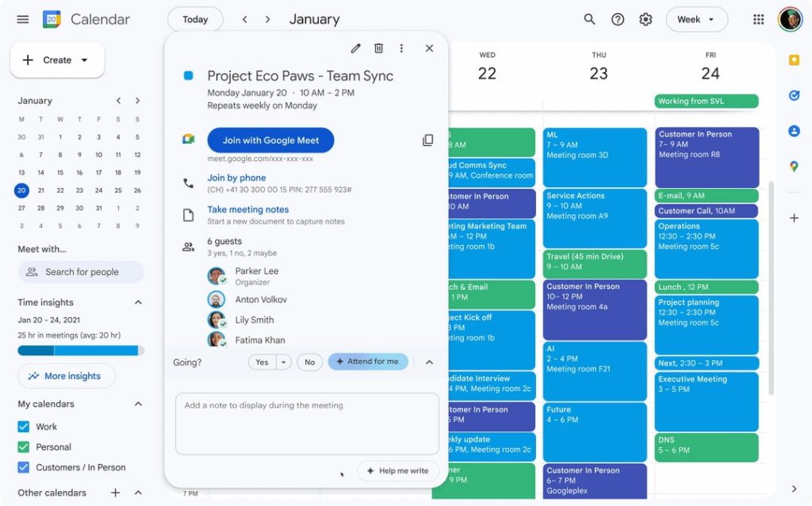This screenshot has width=812, height=506.
Task: Expand the Yes RSVP dropdown arrow
Action: pyautogui.click(x=283, y=362)
